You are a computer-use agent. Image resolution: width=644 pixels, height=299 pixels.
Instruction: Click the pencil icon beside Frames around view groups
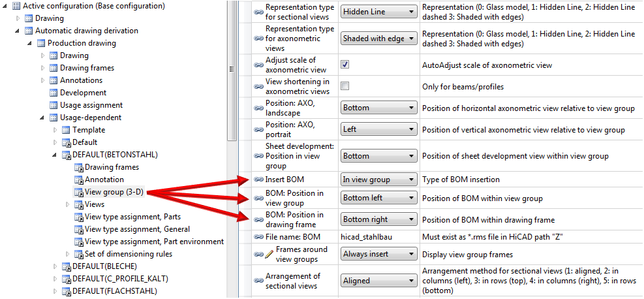(x=269, y=254)
